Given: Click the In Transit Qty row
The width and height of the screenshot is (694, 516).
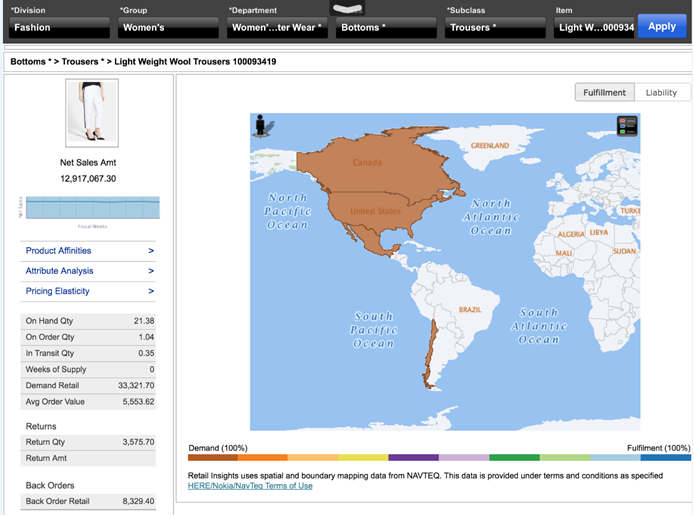Looking at the screenshot, I should (88, 353).
